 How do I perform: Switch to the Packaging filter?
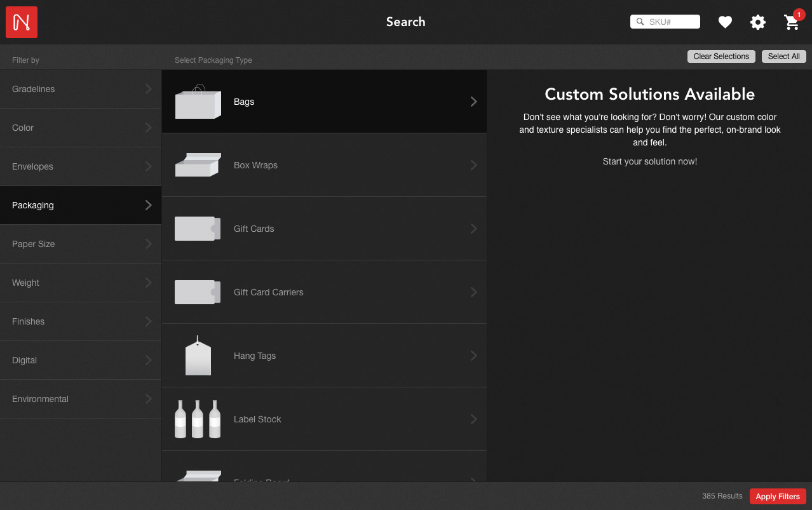[x=80, y=205]
